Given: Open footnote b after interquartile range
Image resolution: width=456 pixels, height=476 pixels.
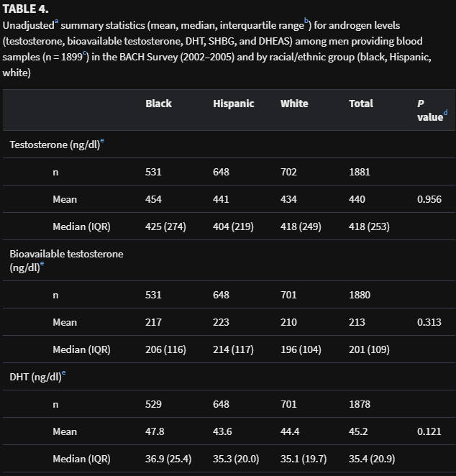Looking at the screenshot, I should tap(306, 21).
